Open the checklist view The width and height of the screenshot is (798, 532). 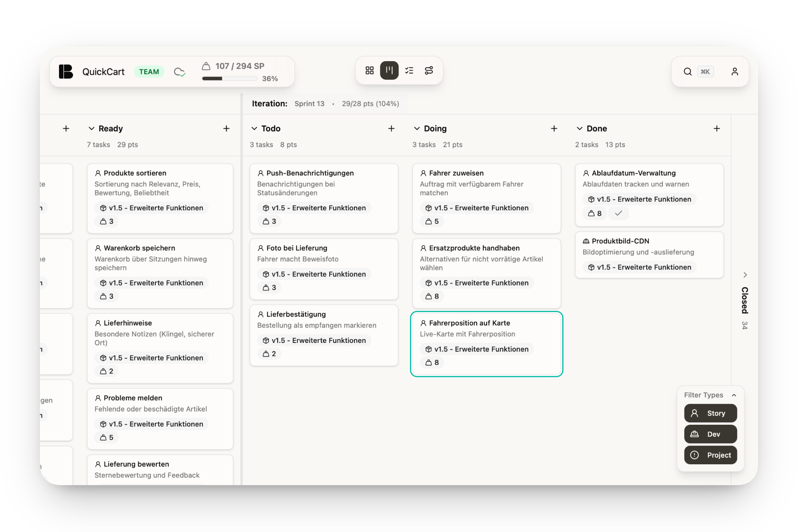pos(409,70)
